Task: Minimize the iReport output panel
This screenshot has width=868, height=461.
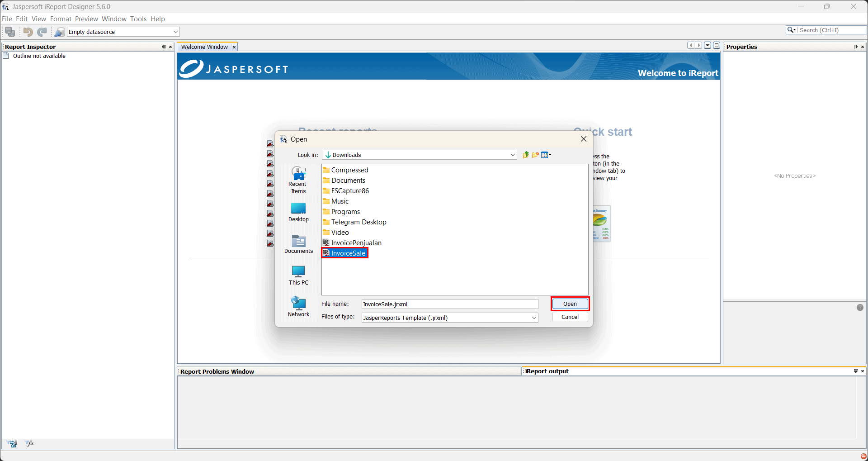Action: click(855, 371)
